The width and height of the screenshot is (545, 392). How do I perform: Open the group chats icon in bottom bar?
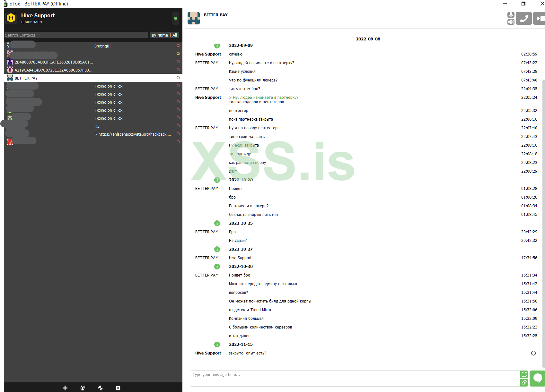[83, 388]
